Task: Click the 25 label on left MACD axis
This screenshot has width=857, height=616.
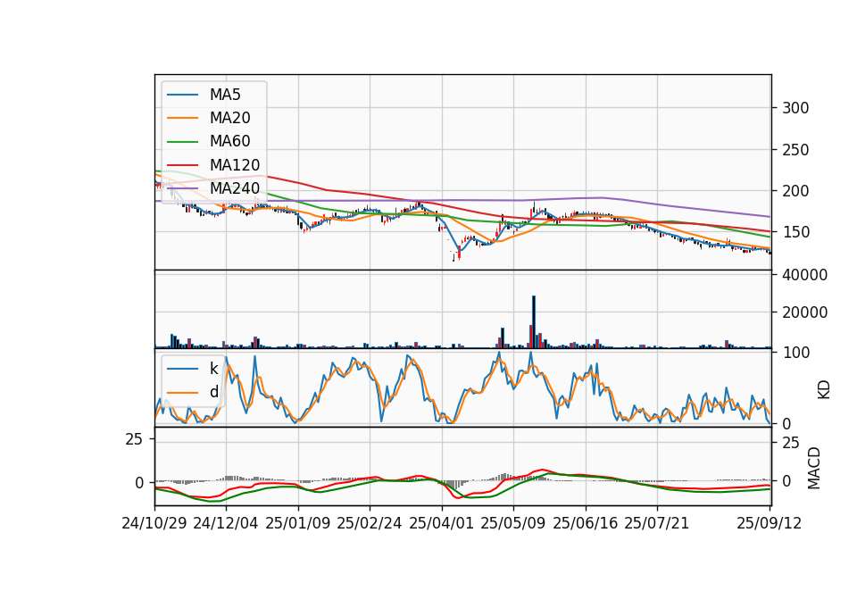Action: coord(134,439)
